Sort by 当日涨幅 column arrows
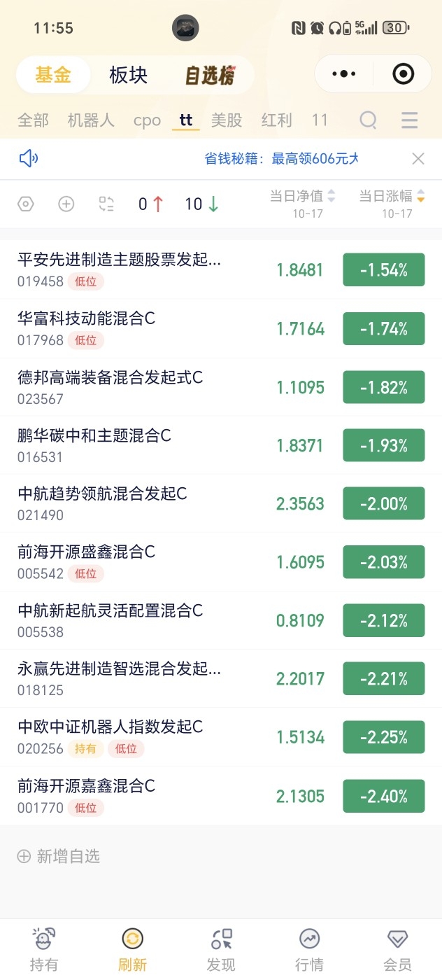 coord(421,196)
